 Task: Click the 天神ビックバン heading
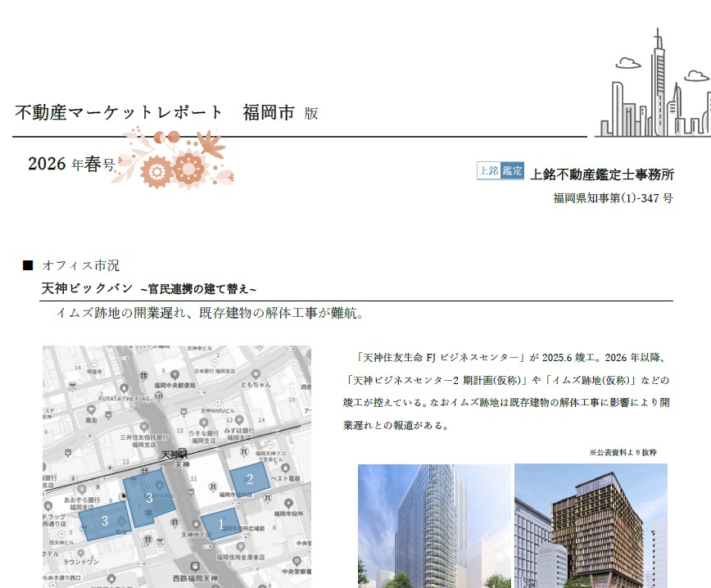click(87, 289)
